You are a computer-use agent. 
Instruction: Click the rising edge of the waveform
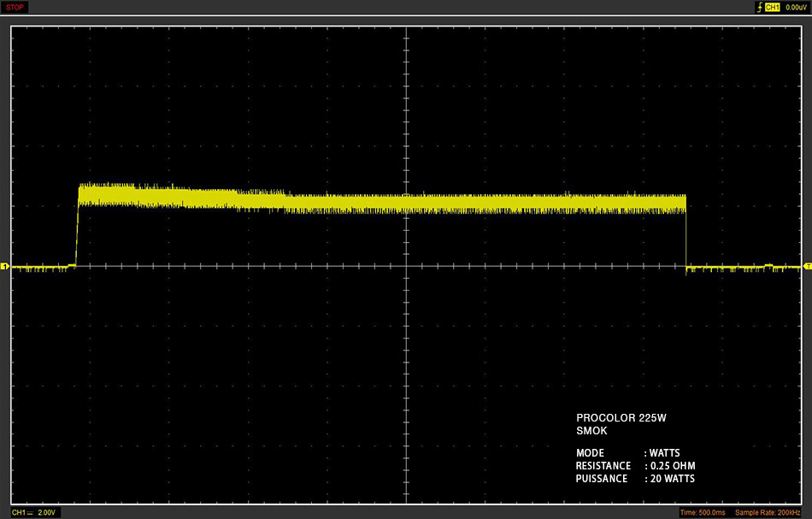click(77, 227)
